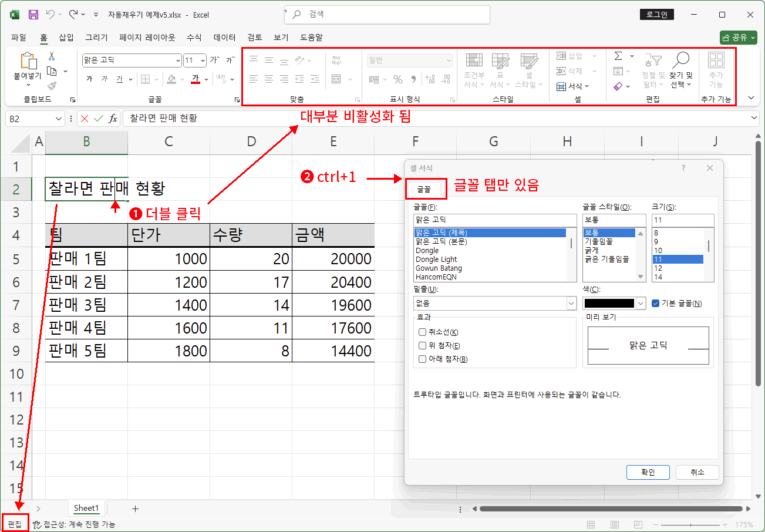
Task: Click the 검색 search box
Action: coord(387,14)
